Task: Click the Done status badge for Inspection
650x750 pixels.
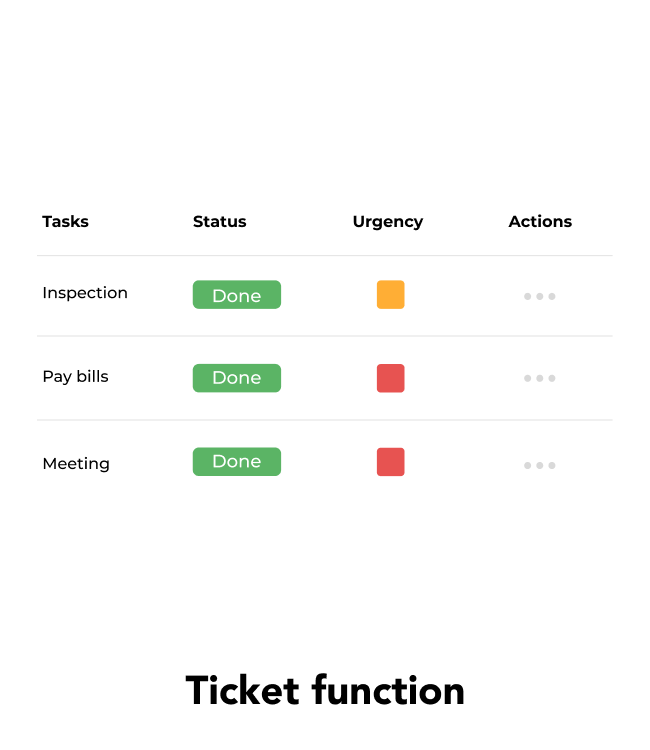Action: click(x=237, y=295)
